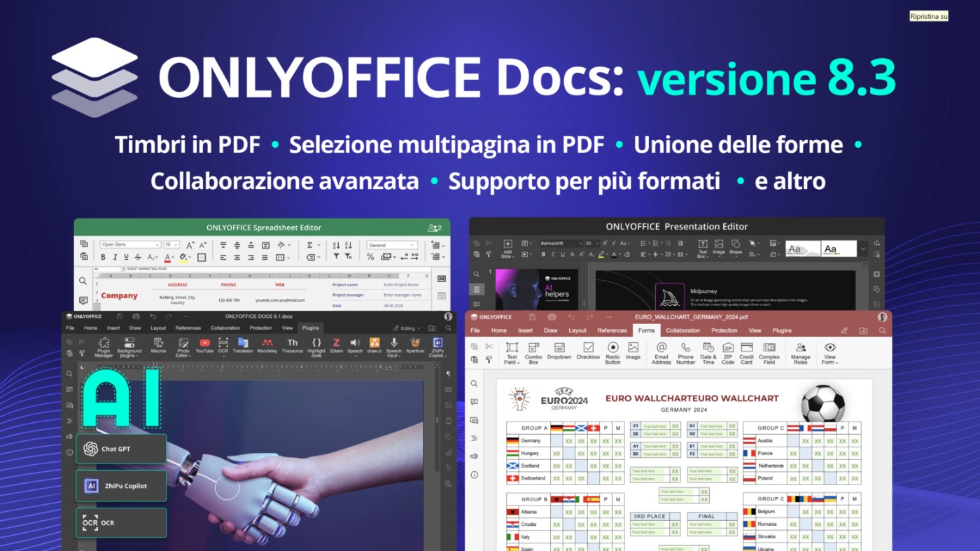Pick font color in Spreadsheet Editor
This screenshot has height=551, width=980.
click(168, 258)
